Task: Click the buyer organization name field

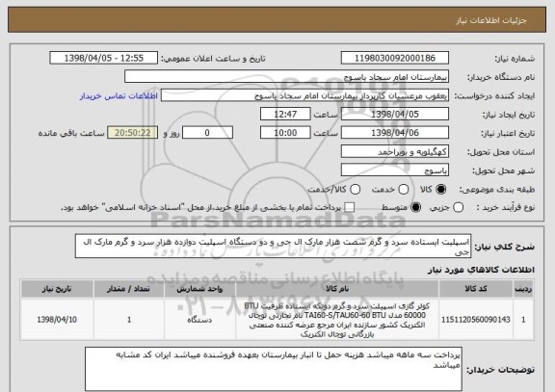Action: 287,77
